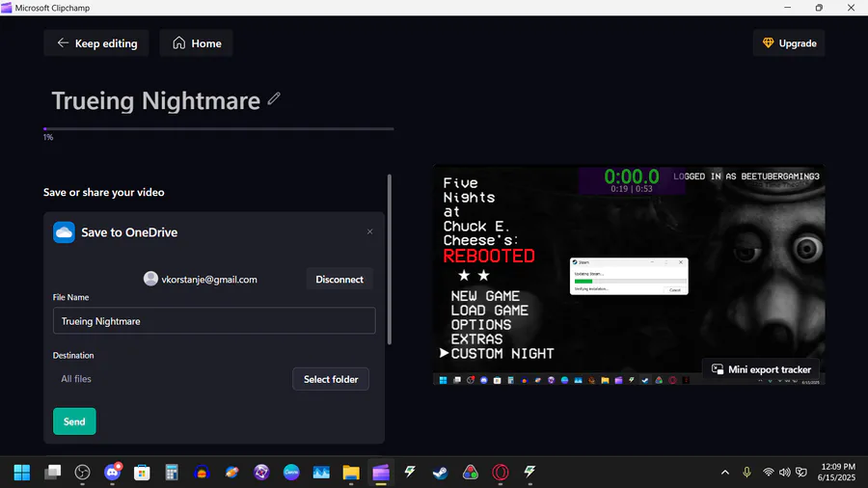Open Audacity from the taskbar
868x488 pixels.
point(202,472)
